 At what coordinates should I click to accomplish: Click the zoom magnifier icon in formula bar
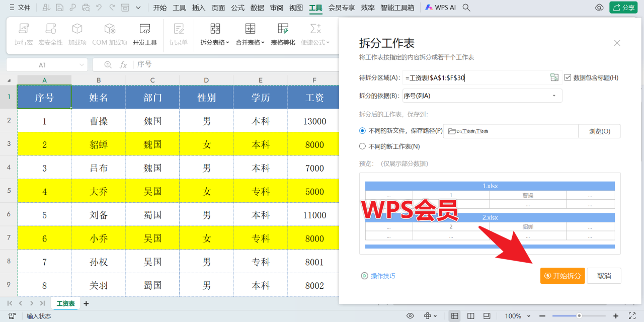(108, 64)
